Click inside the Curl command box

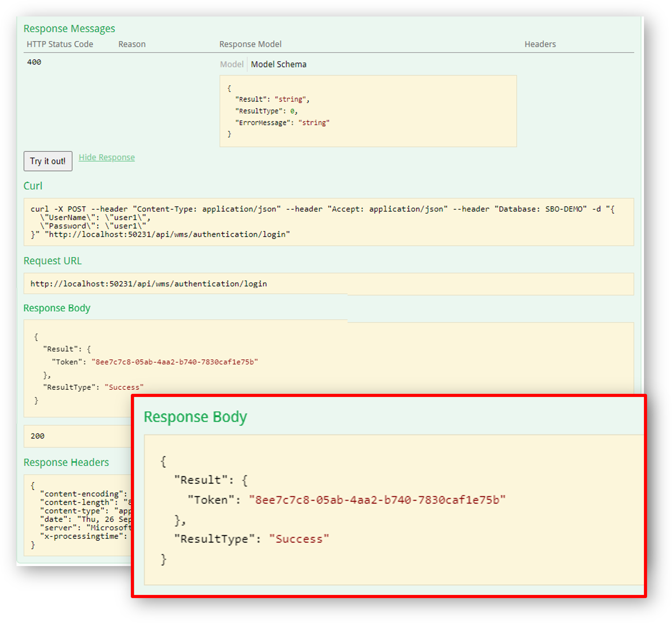(x=328, y=222)
